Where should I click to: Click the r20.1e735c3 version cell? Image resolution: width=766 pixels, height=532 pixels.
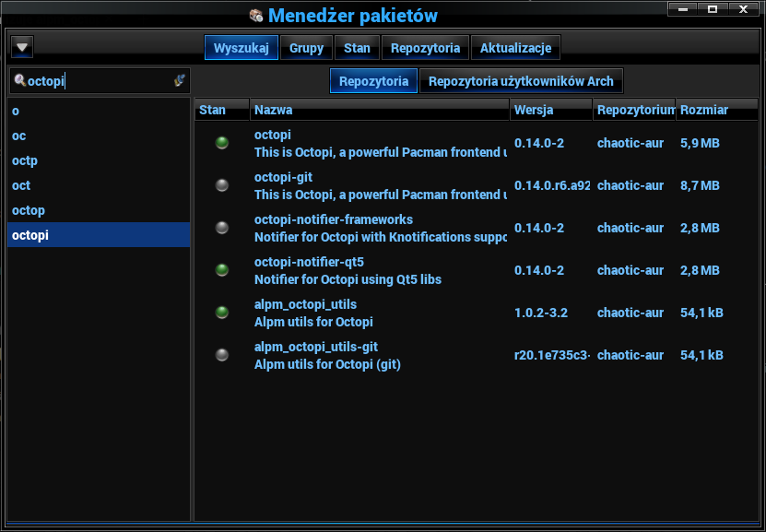point(552,355)
